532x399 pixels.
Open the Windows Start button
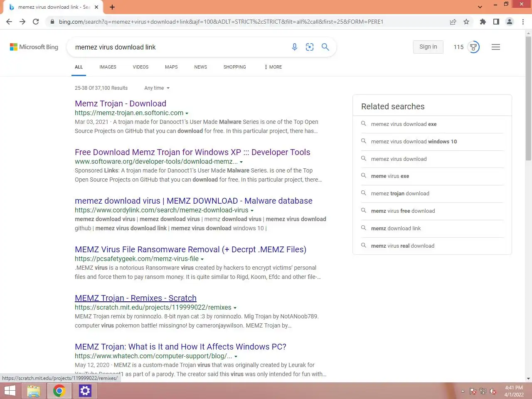pyautogui.click(x=10, y=391)
